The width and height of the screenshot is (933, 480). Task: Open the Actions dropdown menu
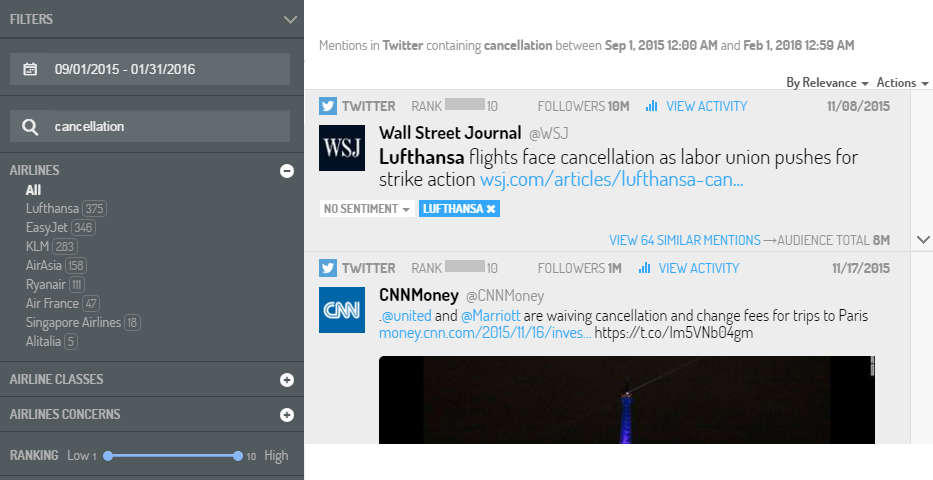point(902,83)
